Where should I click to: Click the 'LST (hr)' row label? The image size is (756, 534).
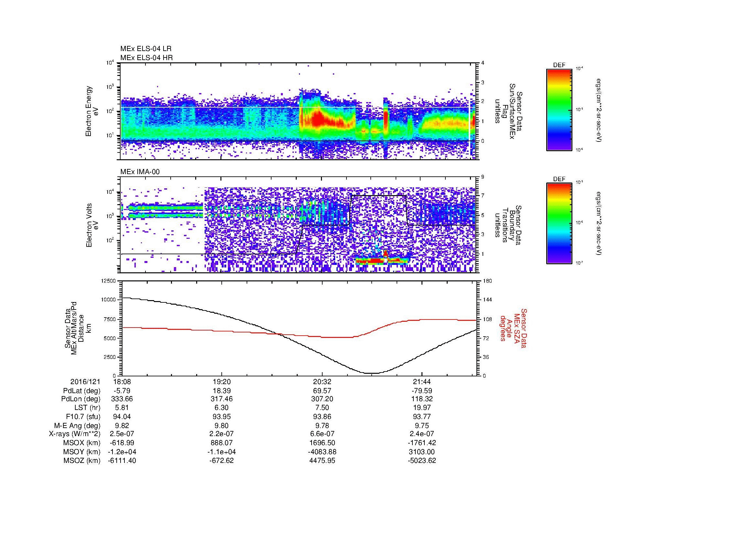coord(87,408)
